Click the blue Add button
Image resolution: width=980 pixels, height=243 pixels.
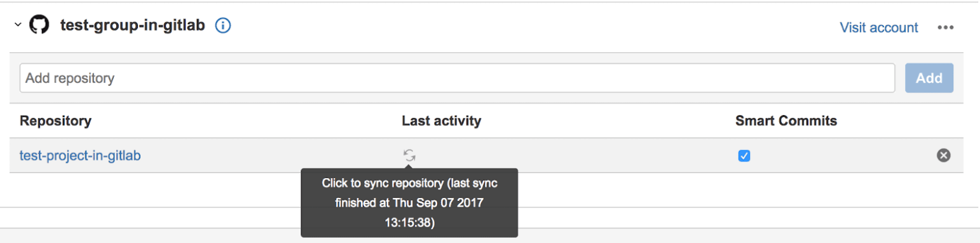(929, 78)
